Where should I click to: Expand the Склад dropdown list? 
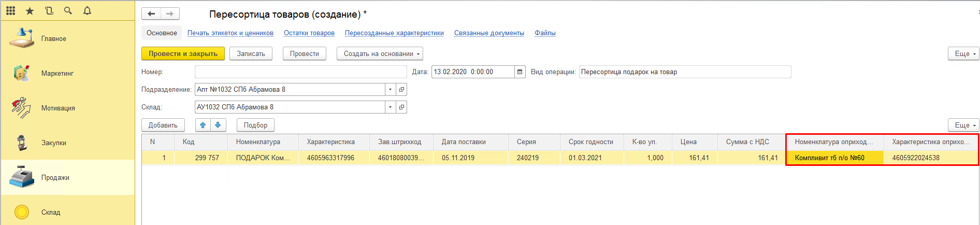pos(390,107)
